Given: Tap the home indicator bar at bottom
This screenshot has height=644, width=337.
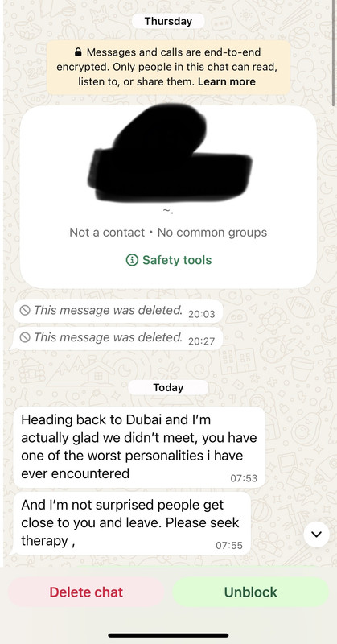Looking at the screenshot, I should tap(168, 635).
